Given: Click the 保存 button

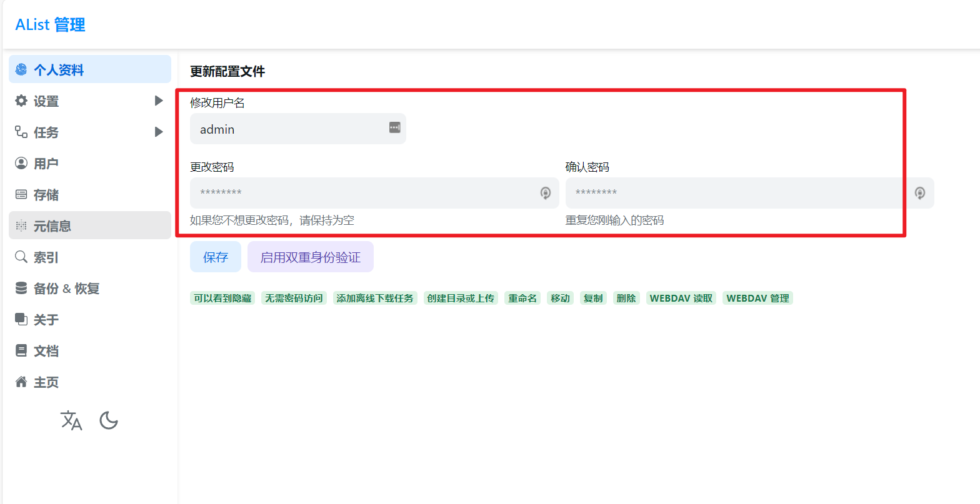Looking at the screenshot, I should pyautogui.click(x=216, y=257).
